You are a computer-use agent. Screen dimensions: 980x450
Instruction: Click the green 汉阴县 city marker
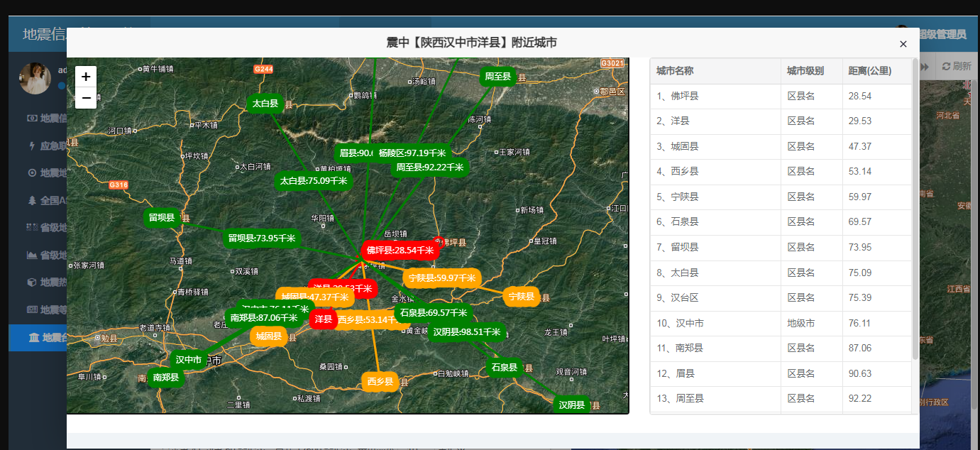pos(571,405)
